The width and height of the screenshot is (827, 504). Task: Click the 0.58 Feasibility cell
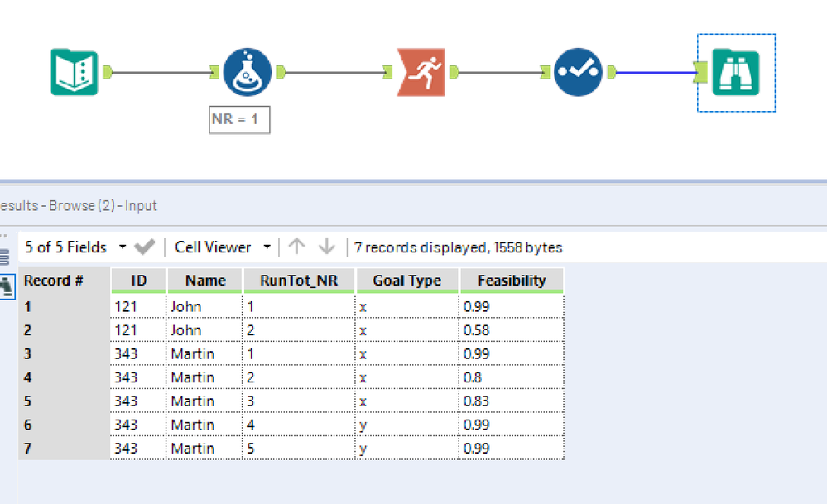coord(512,330)
